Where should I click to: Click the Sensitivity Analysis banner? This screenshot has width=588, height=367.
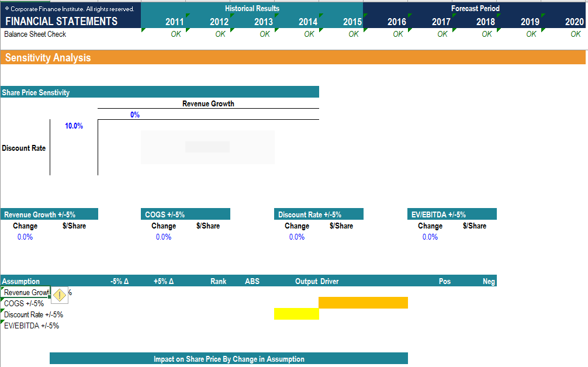(x=47, y=57)
